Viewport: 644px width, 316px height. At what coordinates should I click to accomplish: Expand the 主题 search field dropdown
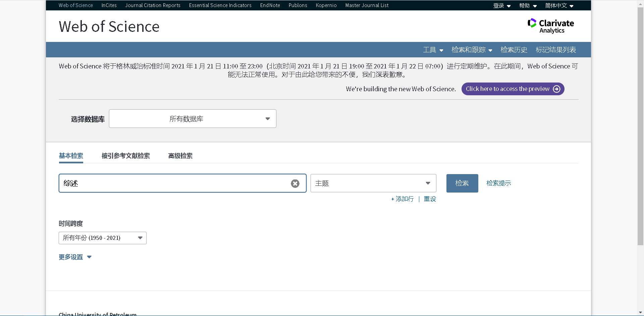point(373,183)
